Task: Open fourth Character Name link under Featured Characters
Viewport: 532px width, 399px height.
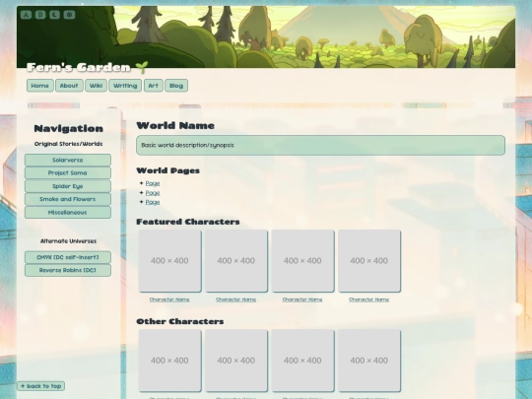Action: click(x=369, y=299)
